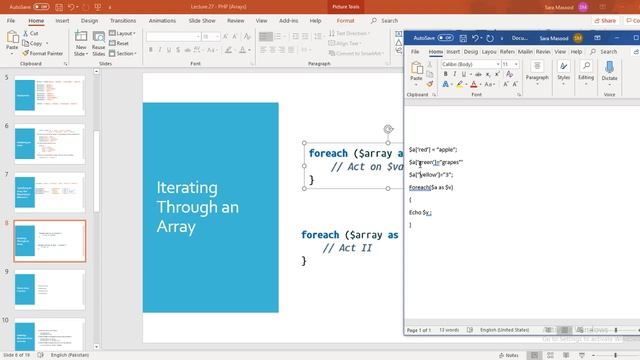The height and width of the screenshot is (360, 640).
Task: Toggle text shadow in PowerPoint
Action: click(x=178, y=50)
